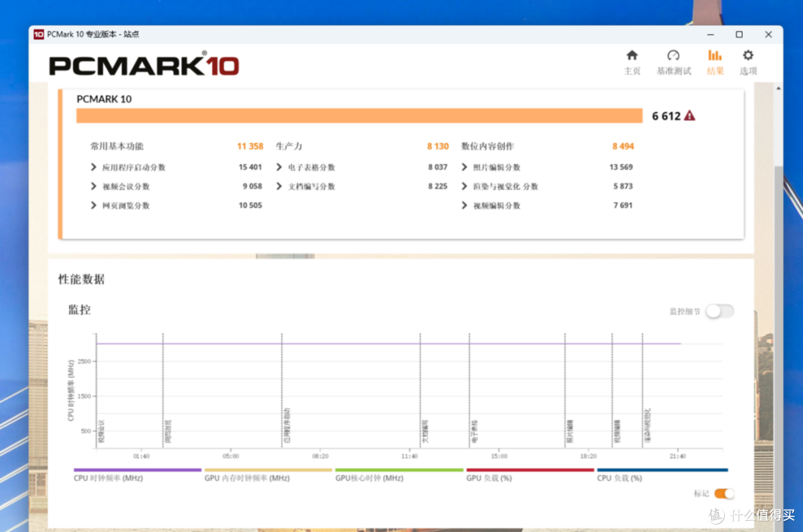
Task: Expand the 电子表格分数 row
Action: point(279,167)
